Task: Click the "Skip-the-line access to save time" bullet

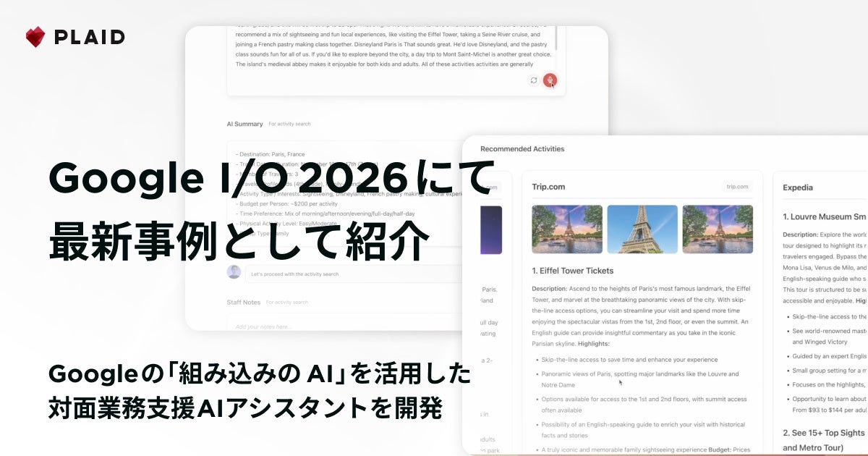Action: [629, 360]
